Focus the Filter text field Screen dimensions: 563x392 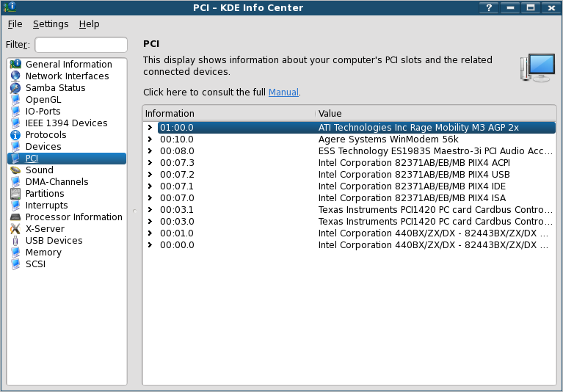pos(81,45)
